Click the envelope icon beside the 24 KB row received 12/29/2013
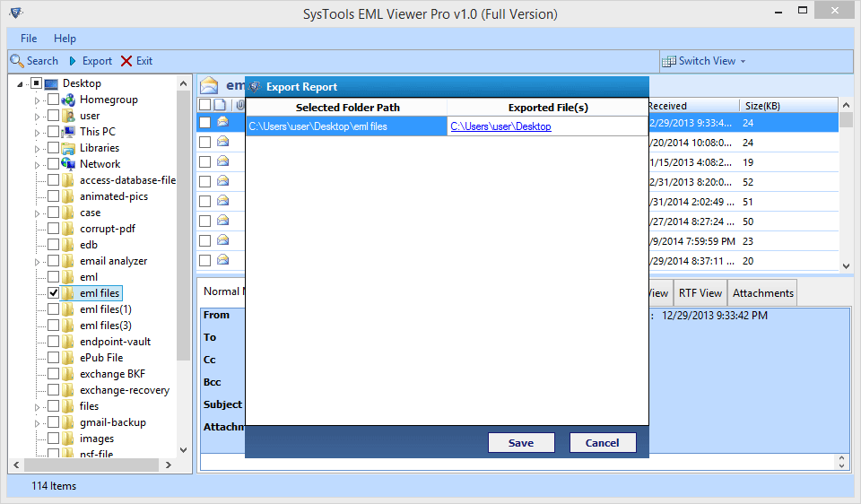The width and height of the screenshot is (861, 504). coord(222,122)
